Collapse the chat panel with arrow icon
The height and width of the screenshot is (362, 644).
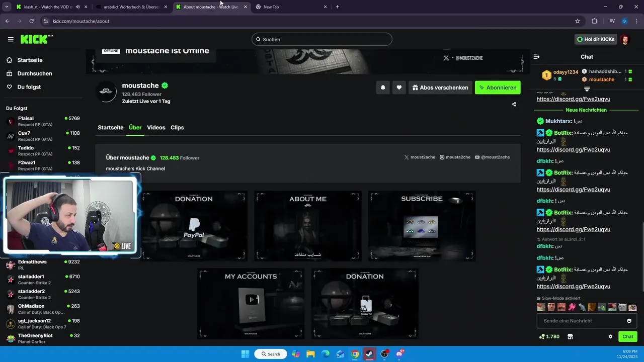click(x=536, y=57)
